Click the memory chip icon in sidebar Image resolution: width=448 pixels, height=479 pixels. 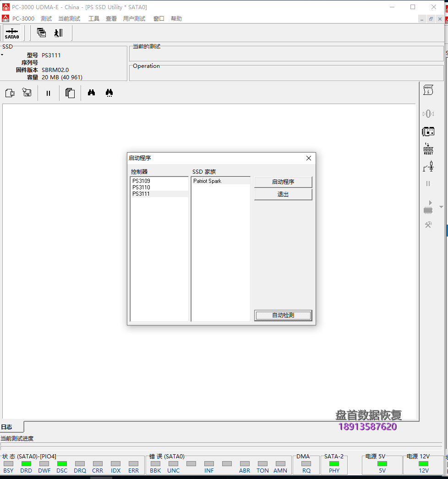(428, 132)
